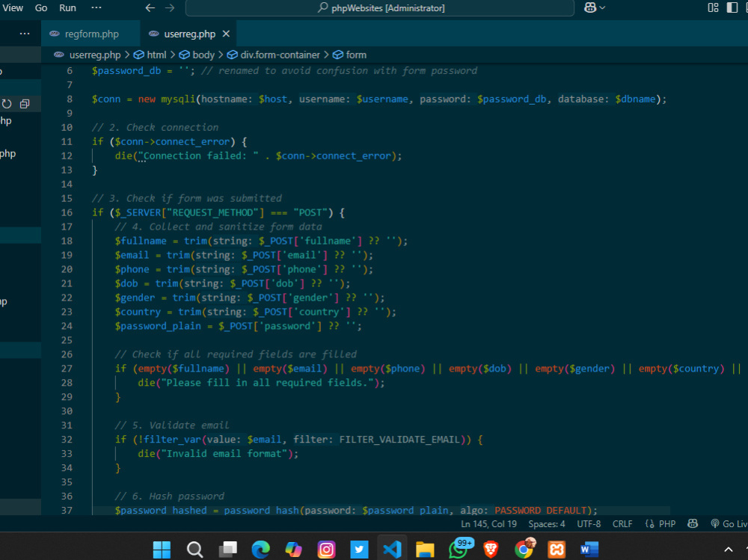
Task: Collapse all folders in explorer
Action: (x=25, y=104)
